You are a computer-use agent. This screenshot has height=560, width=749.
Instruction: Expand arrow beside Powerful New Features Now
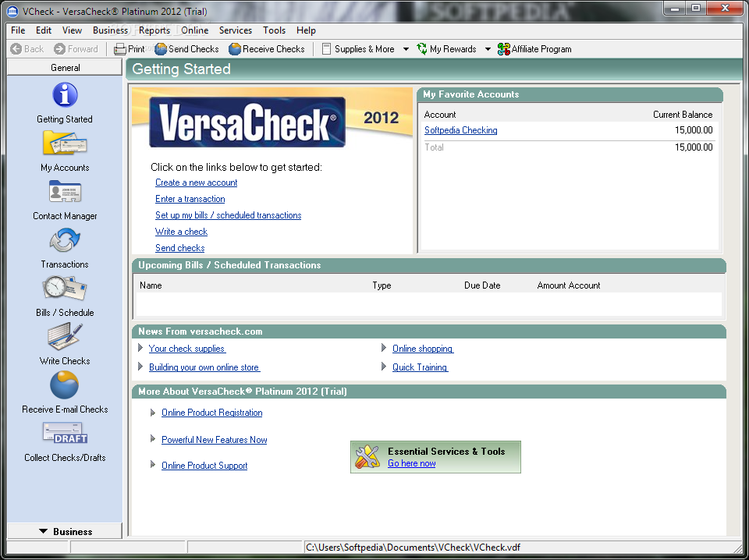coord(153,439)
